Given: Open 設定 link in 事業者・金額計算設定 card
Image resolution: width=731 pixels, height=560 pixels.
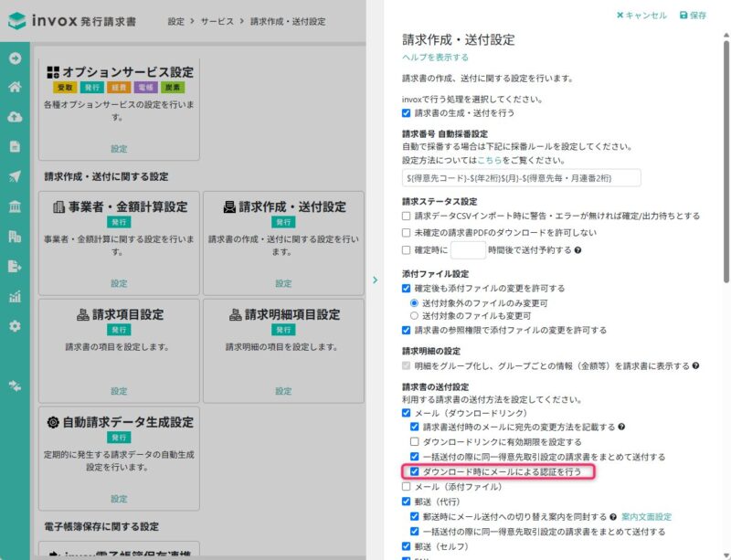Looking at the screenshot, I should (119, 283).
